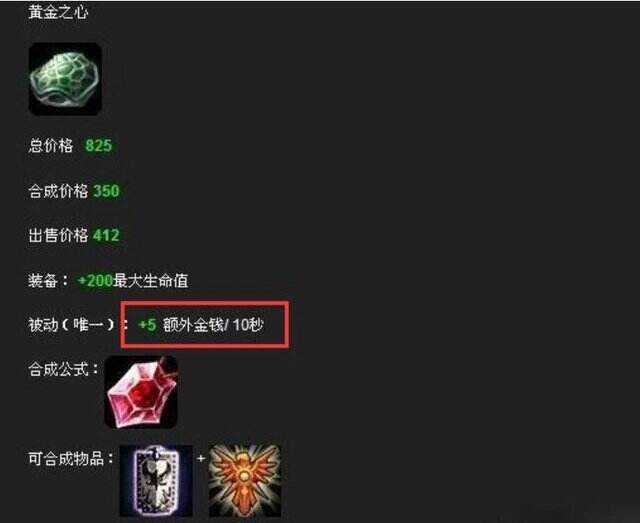The image size is (640, 523).
Task: Select the 出售价格 label
Action: tap(58, 235)
